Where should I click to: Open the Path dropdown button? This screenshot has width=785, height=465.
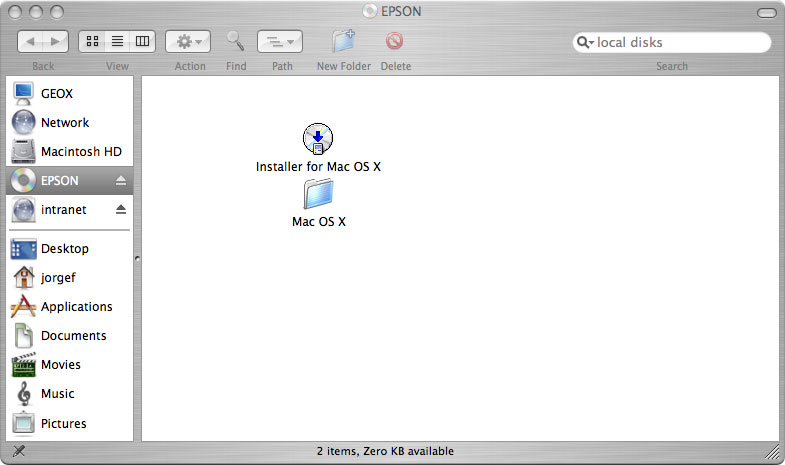280,42
